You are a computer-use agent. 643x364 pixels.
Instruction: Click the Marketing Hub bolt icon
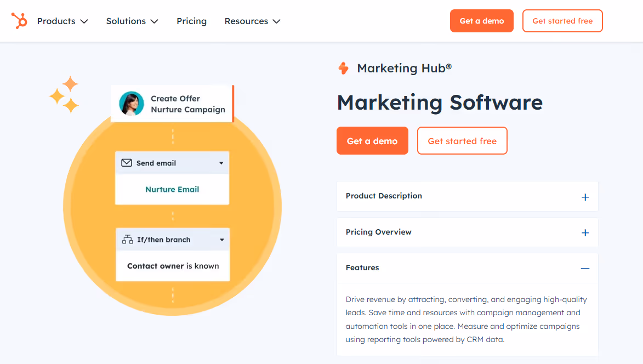click(x=344, y=68)
